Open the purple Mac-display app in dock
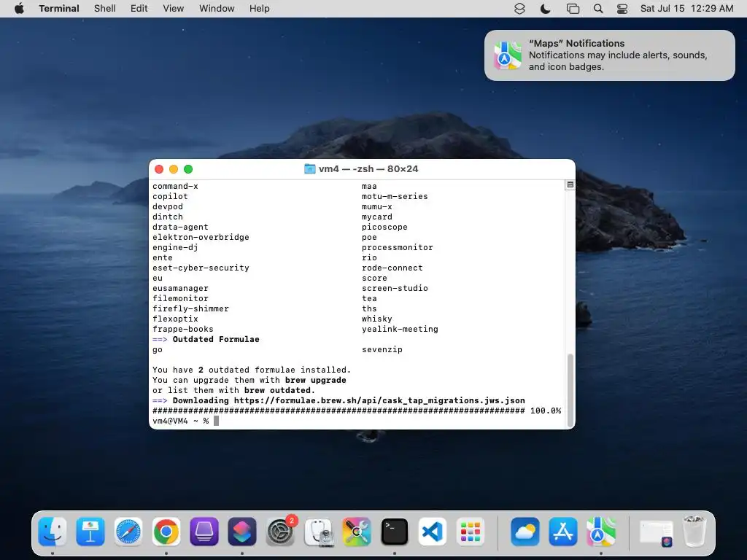 click(204, 531)
